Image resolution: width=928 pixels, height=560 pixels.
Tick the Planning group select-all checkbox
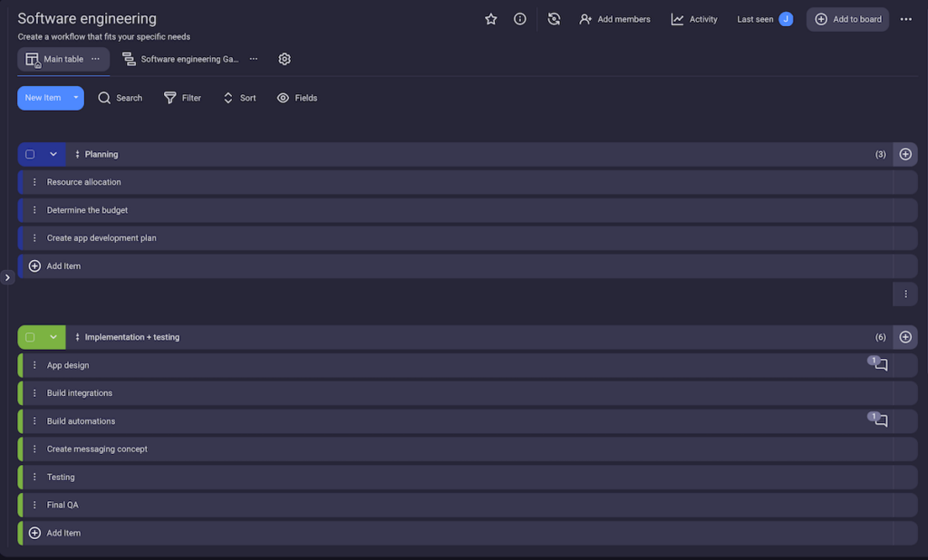coord(30,154)
